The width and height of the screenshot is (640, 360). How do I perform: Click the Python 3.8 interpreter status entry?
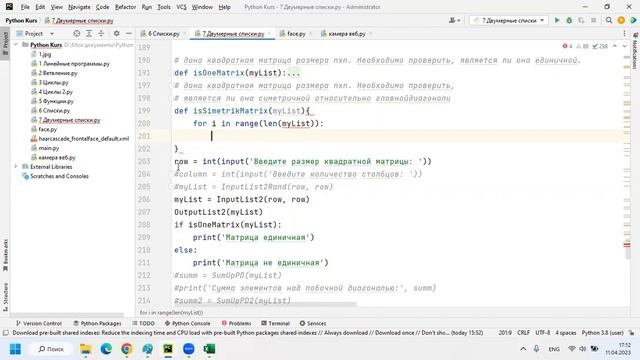click(602, 333)
